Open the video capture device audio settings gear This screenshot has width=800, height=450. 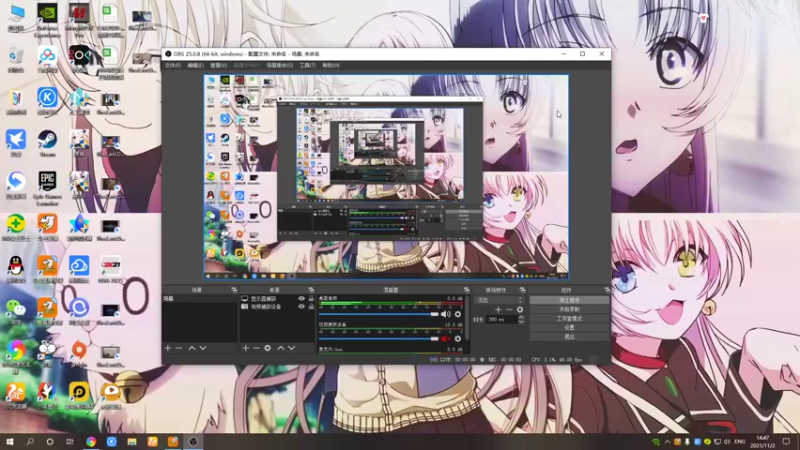[458, 339]
